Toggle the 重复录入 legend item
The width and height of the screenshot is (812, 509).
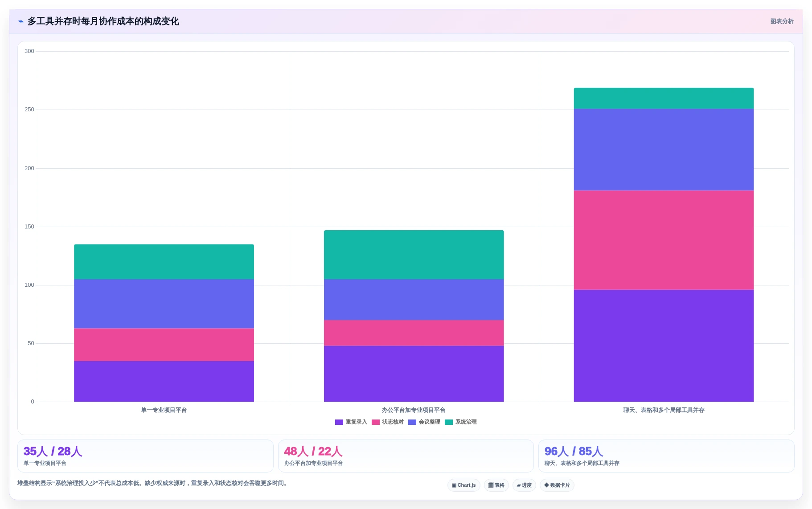(351, 422)
